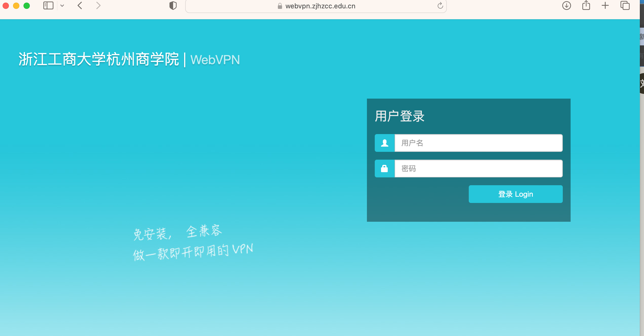Click the green full-screen window button

point(27,6)
